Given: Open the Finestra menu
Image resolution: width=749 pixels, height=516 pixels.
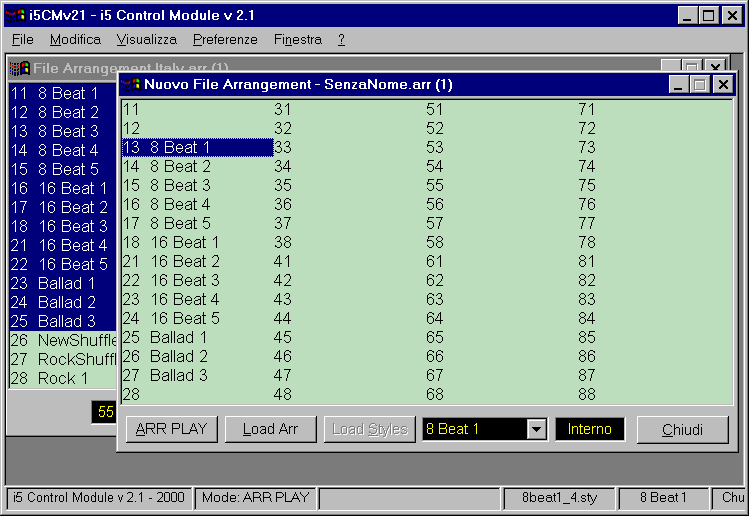Looking at the screenshot, I should (297, 40).
